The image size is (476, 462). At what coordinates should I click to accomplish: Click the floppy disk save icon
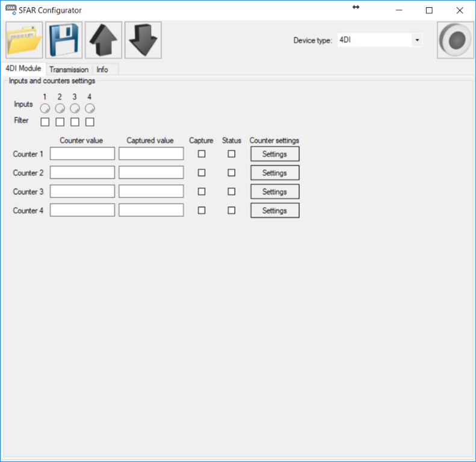click(x=64, y=40)
